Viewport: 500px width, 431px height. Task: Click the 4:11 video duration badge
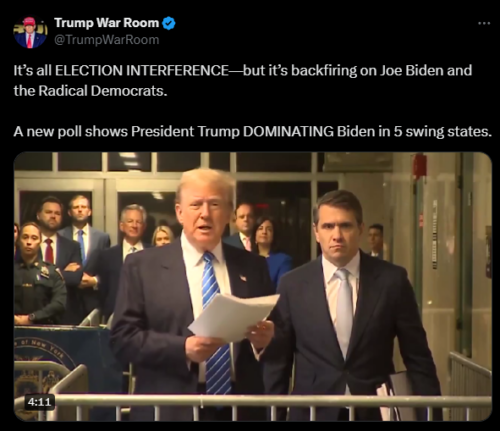39,402
